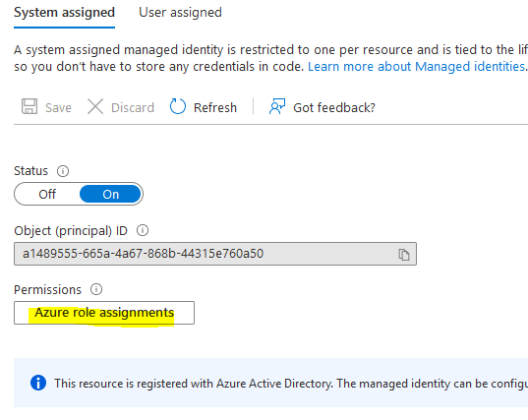Show info tooltip next to Object (principal) ID
Image resolution: width=528 pixels, height=420 pixels.
coord(143,231)
